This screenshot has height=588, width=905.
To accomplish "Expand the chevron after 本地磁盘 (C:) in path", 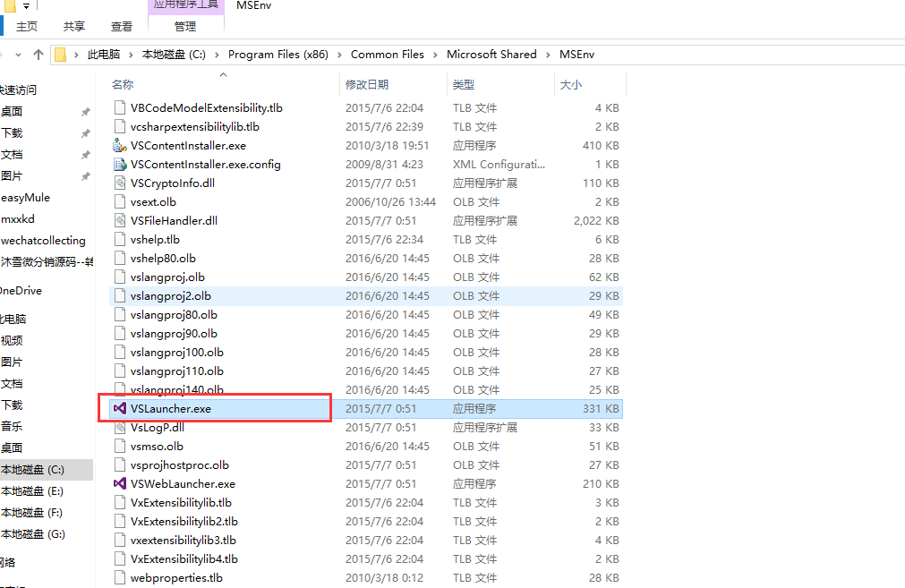I will tap(217, 55).
